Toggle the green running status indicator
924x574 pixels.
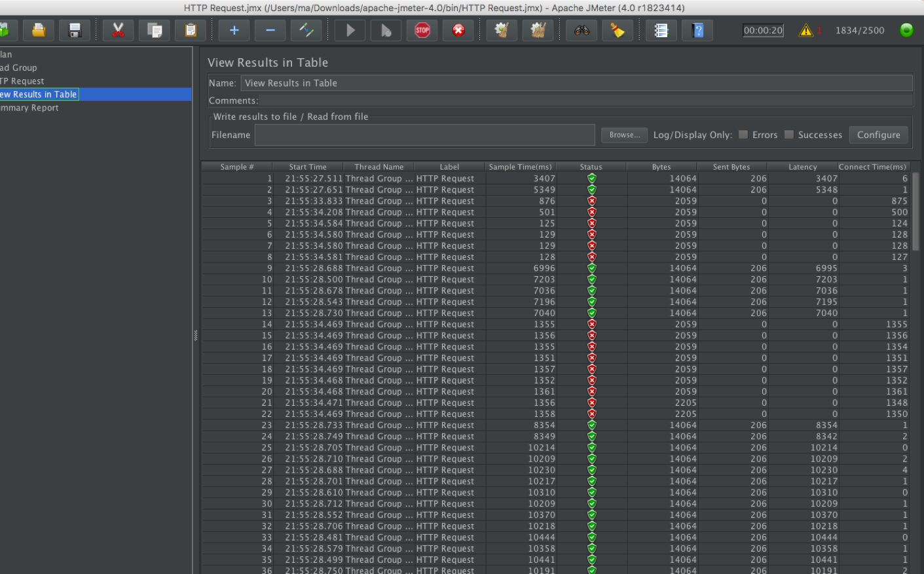coord(906,30)
